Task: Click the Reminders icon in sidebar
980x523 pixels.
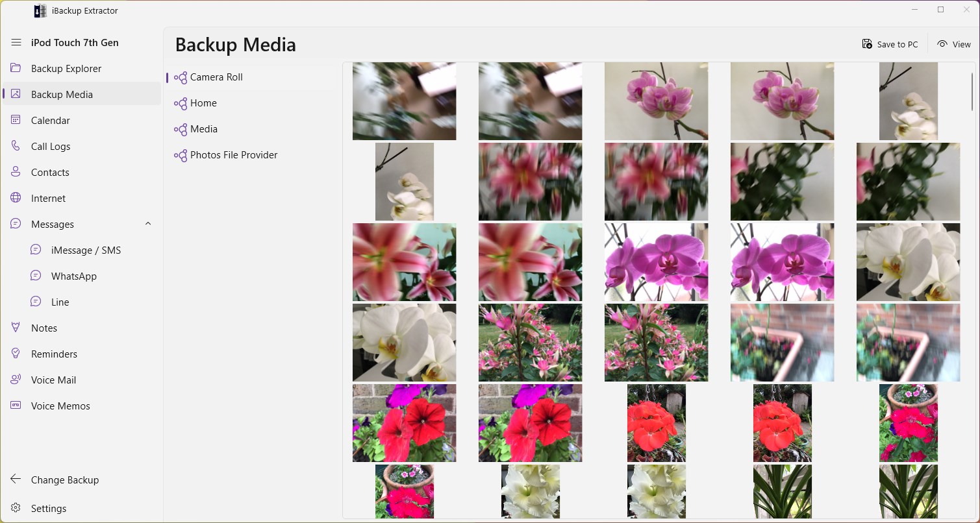Action: click(16, 354)
